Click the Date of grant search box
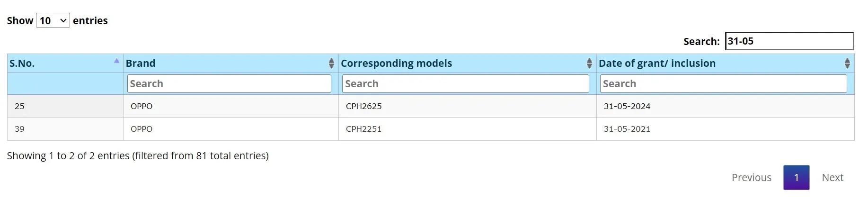 [x=724, y=83]
